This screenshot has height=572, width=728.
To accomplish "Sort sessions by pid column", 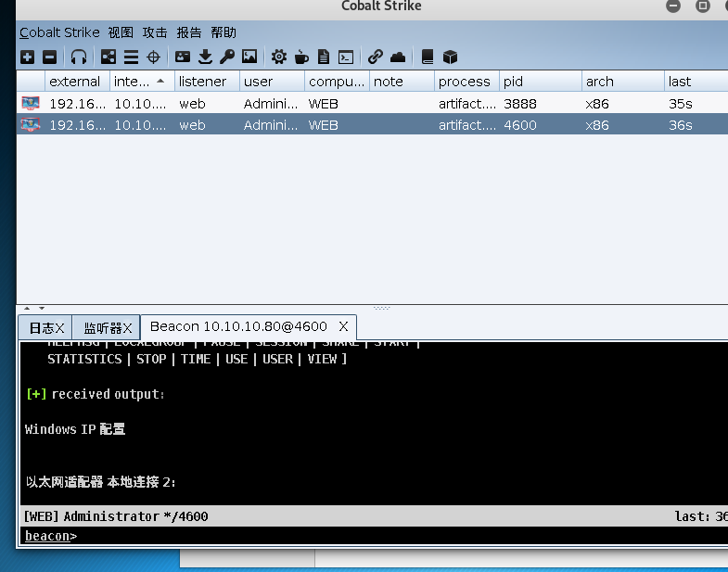I will [x=541, y=82].
